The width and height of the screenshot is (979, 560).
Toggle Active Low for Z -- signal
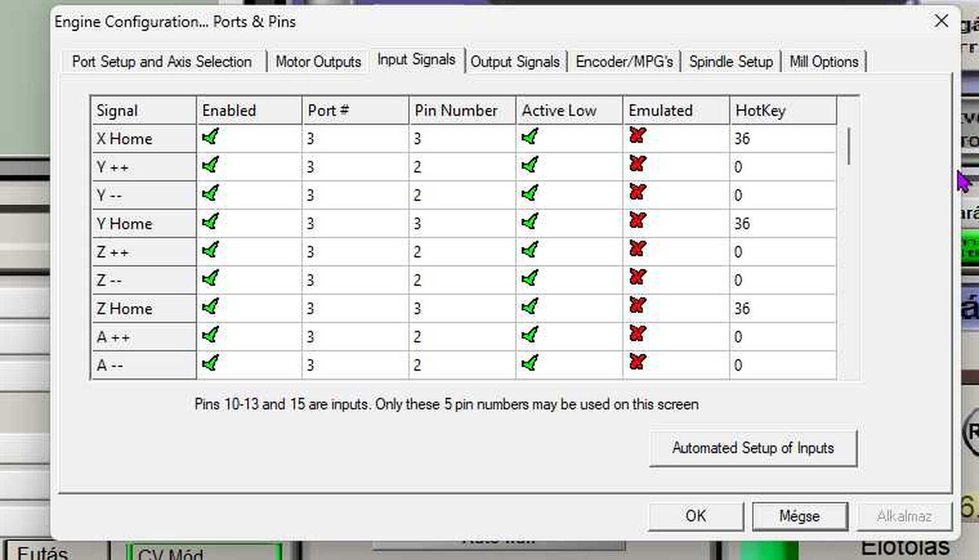[530, 279]
